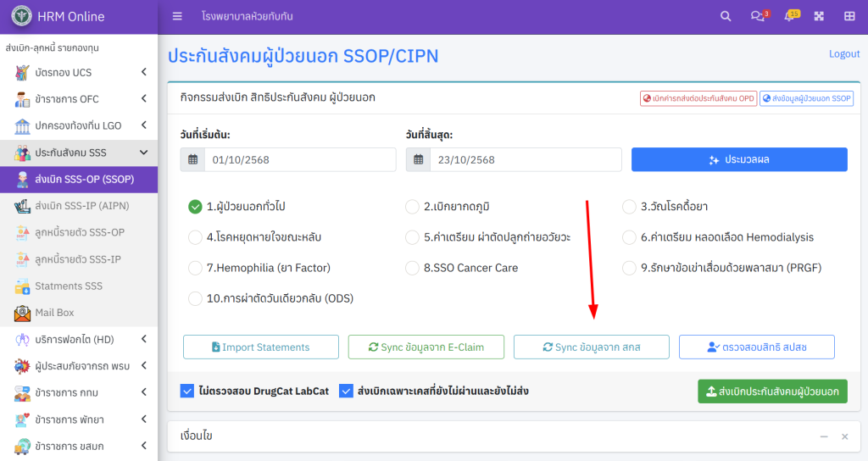Open ส่งเบิก SSS-IP (AIPN) menu item
The width and height of the screenshot is (868, 461).
81,206
